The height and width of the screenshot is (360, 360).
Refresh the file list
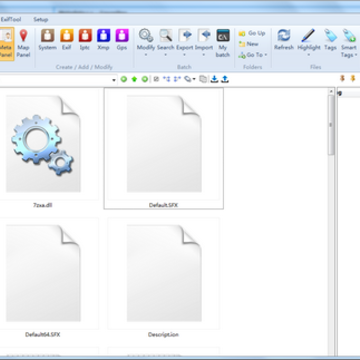click(284, 40)
